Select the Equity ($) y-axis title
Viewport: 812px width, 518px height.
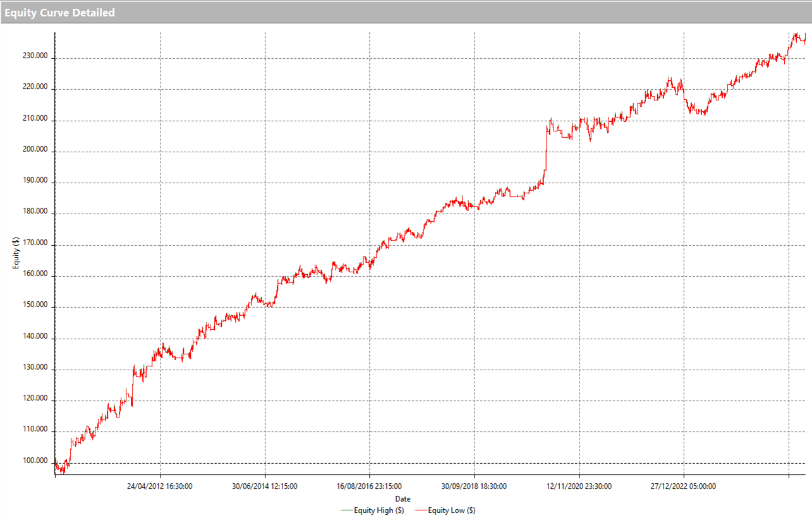click(x=16, y=254)
